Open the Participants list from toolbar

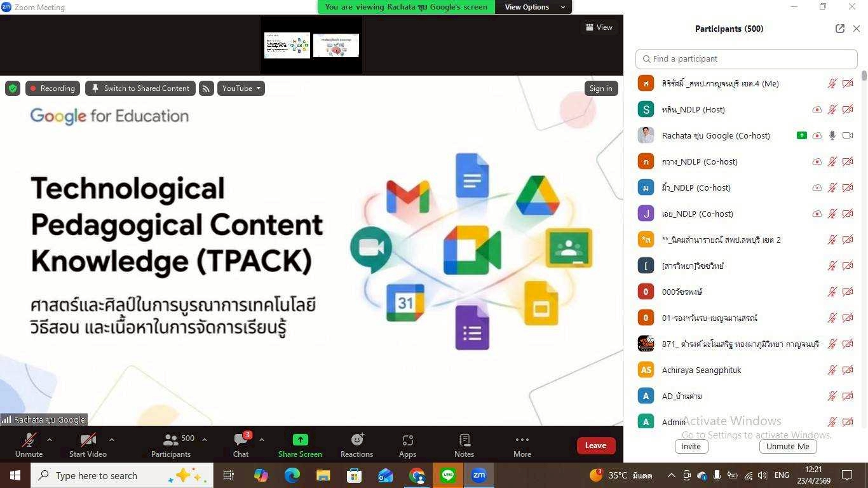click(x=171, y=445)
